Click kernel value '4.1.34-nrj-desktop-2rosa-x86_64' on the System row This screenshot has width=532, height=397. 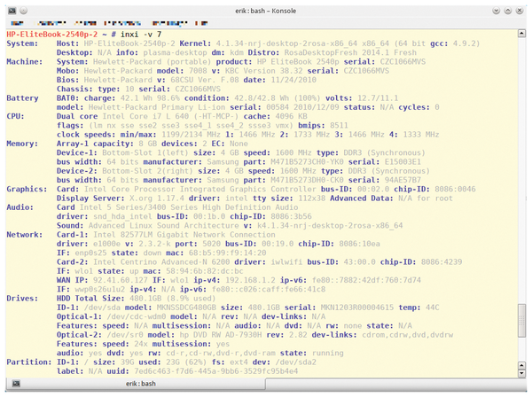pyautogui.click(x=286, y=43)
